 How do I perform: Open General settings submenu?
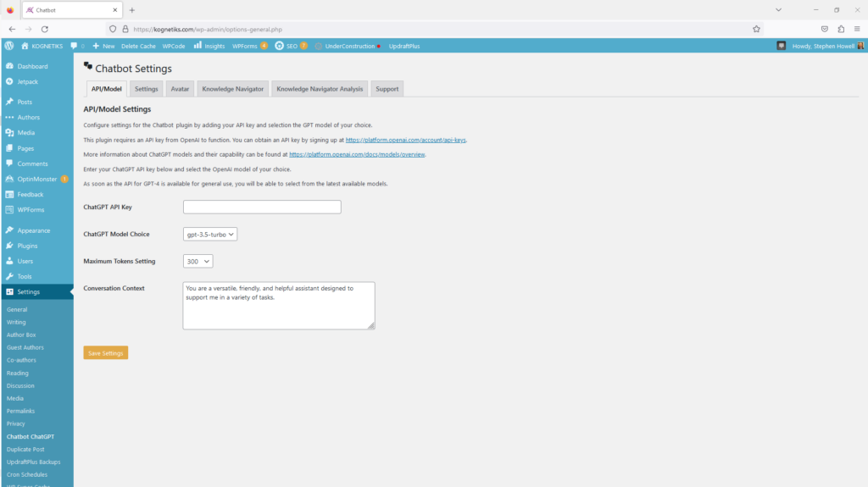click(17, 309)
